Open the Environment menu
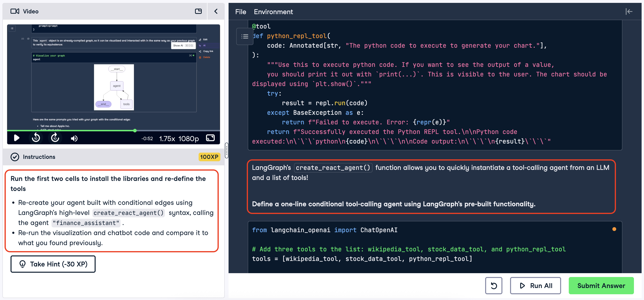644x300 pixels. [273, 12]
